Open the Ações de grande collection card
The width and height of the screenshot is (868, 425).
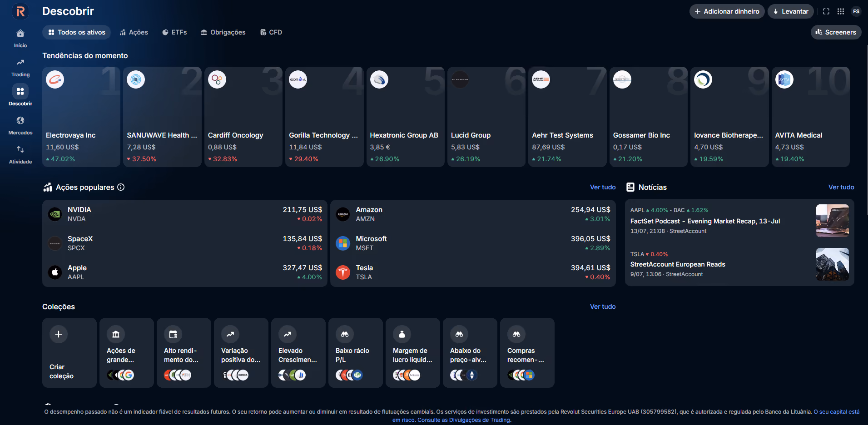coord(127,353)
